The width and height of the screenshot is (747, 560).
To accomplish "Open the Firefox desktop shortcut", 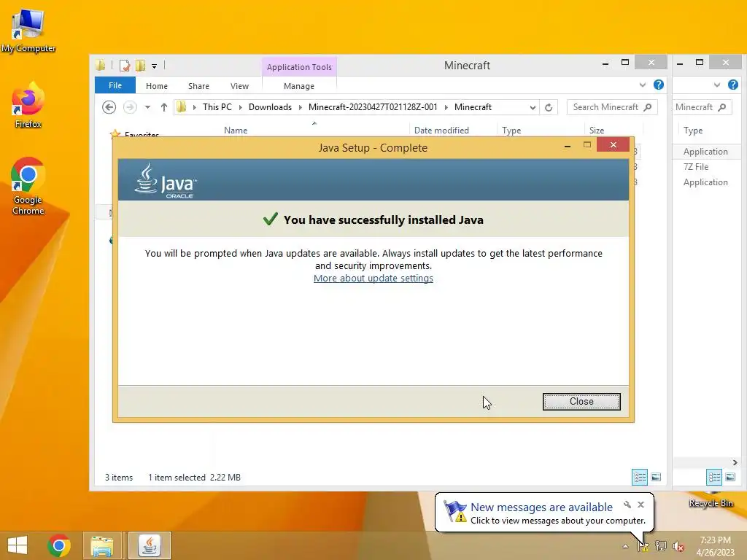I will click(x=28, y=105).
